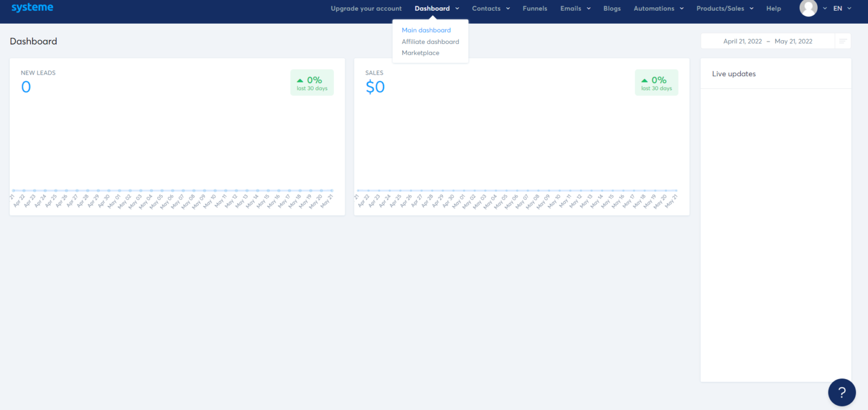Expand the Contacts dropdown
This screenshot has height=410, width=868.
click(x=491, y=8)
